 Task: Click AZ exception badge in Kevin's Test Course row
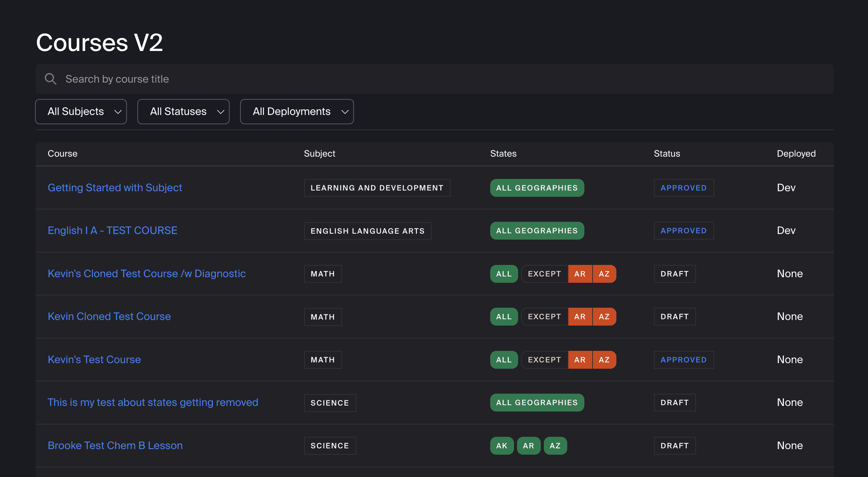click(x=604, y=360)
